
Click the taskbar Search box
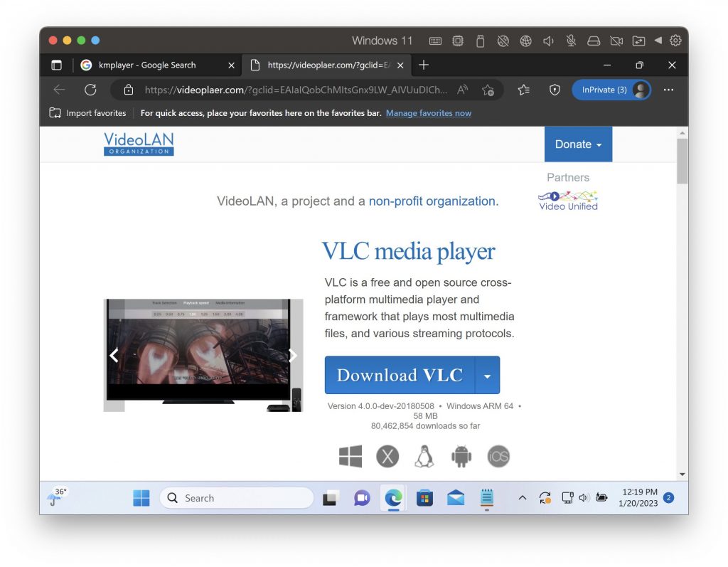pos(237,498)
